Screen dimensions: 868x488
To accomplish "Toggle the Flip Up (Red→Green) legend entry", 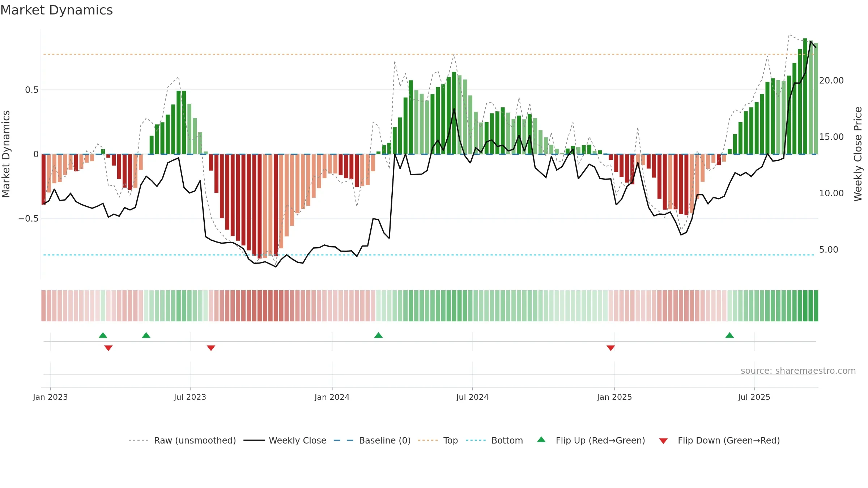I will [591, 440].
